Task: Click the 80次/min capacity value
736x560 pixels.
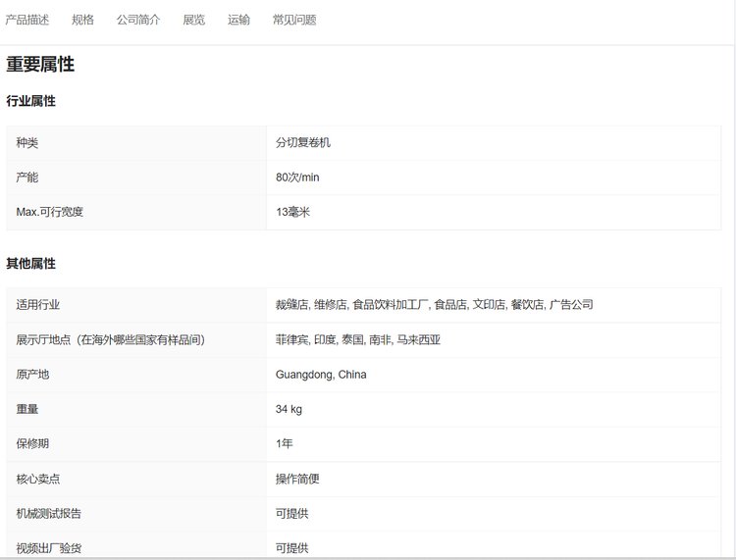Action: click(x=297, y=178)
